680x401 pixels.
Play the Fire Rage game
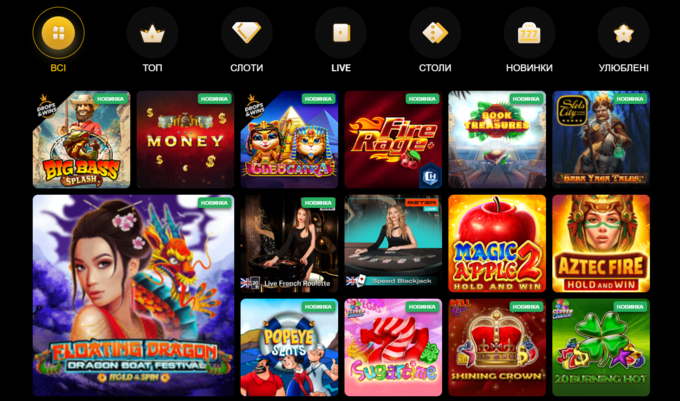pyautogui.click(x=393, y=140)
